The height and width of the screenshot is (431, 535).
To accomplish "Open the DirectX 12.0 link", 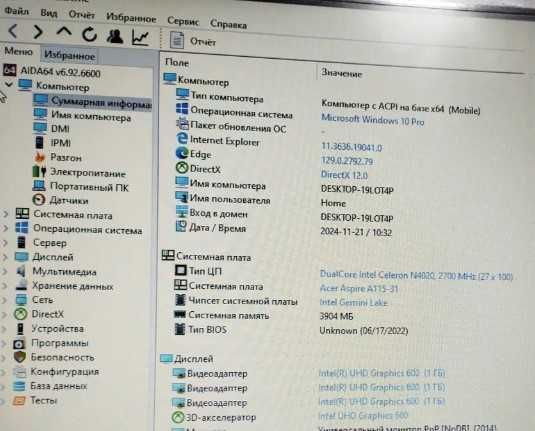I will 344,175.
